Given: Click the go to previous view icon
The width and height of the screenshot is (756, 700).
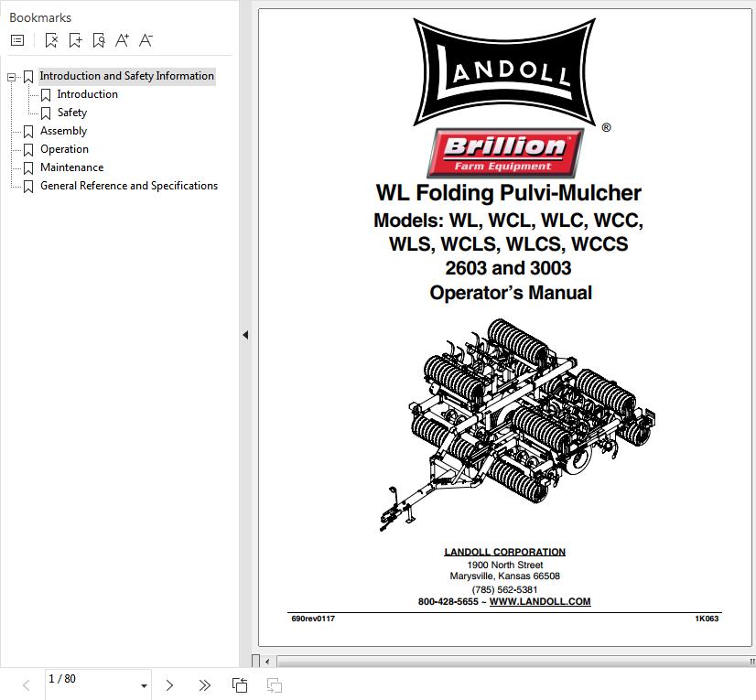Looking at the screenshot, I should point(240,685).
